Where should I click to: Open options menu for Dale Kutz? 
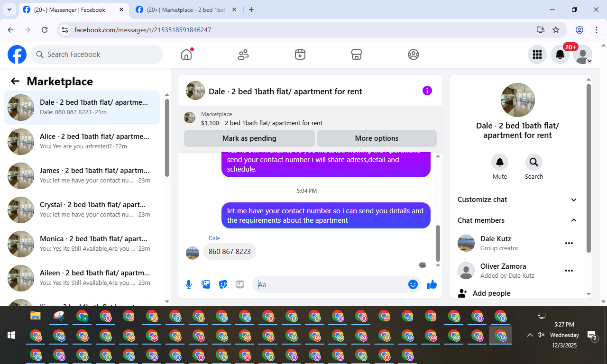click(x=569, y=243)
